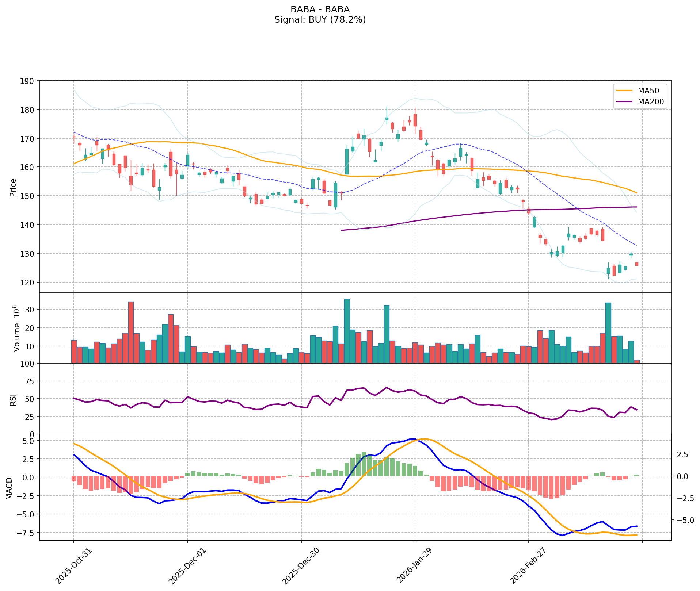
Task: Click the Price y-axis label
Action: pos(13,187)
